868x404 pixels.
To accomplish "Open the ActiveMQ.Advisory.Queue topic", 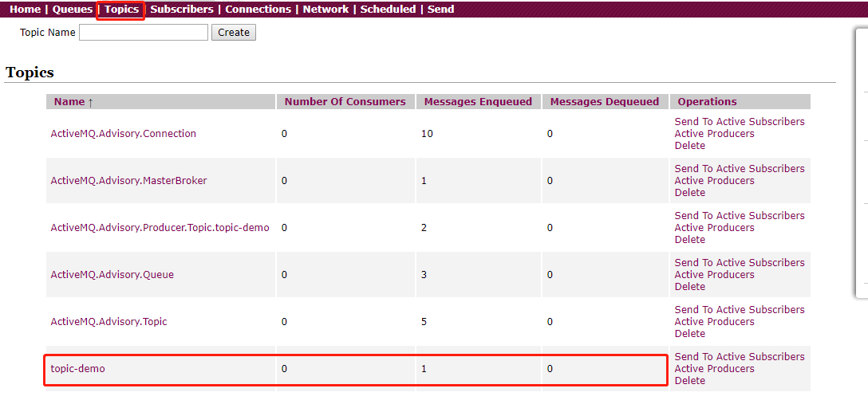I will pyautogui.click(x=112, y=275).
